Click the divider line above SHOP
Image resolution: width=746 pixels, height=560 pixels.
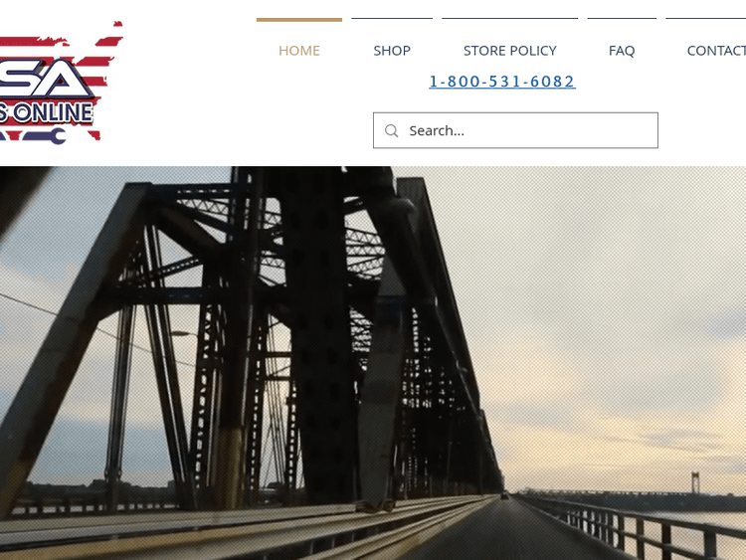click(392, 19)
